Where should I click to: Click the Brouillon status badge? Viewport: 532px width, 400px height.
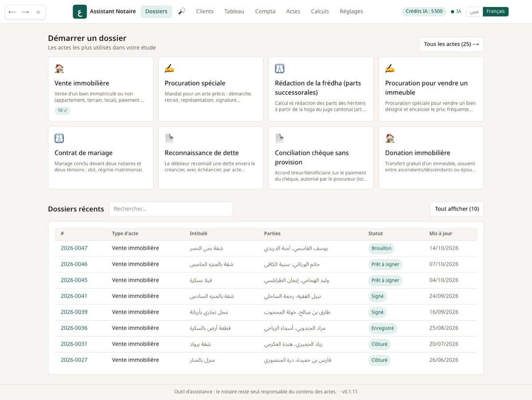[381, 248]
